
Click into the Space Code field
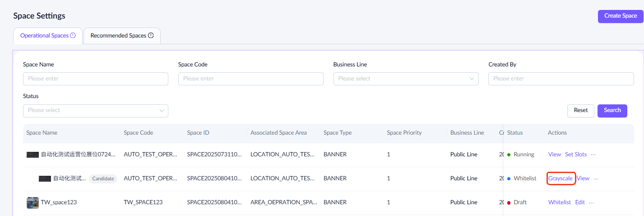coord(250,79)
